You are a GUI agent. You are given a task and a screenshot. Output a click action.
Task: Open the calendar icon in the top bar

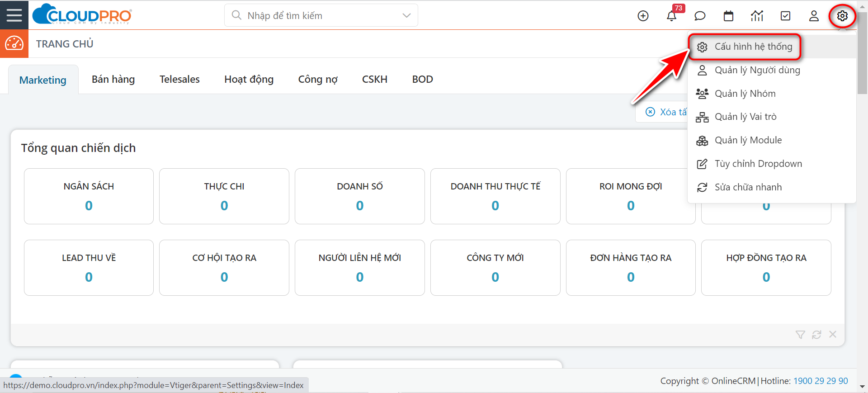pos(728,16)
